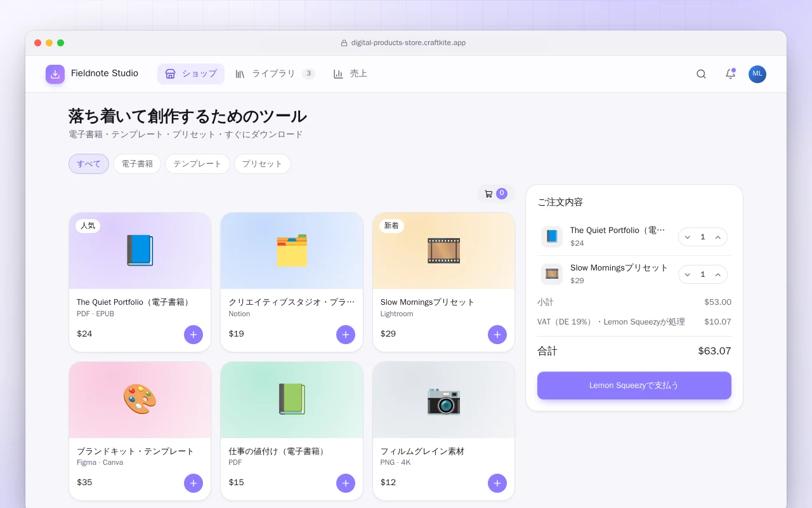Open フィルムグレイン素材 product title
812x508 pixels.
tap(422, 451)
